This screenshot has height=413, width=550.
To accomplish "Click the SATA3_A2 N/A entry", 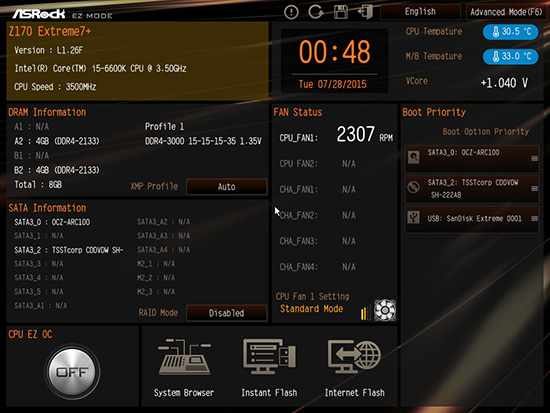I will [x=163, y=222].
